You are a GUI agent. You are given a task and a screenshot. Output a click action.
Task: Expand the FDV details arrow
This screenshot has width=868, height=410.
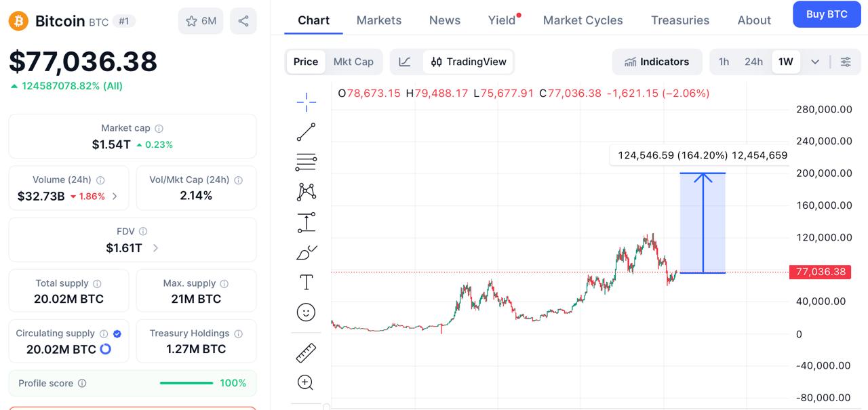click(156, 248)
